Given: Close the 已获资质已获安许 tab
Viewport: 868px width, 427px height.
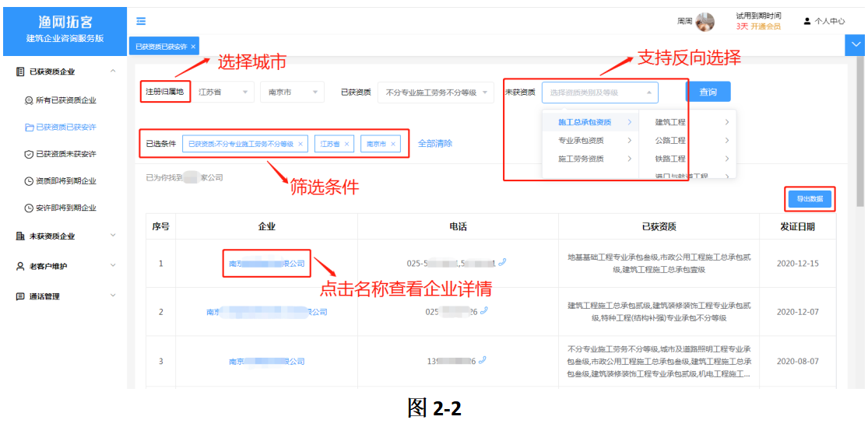Looking at the screenshot, I should [193, 47].
